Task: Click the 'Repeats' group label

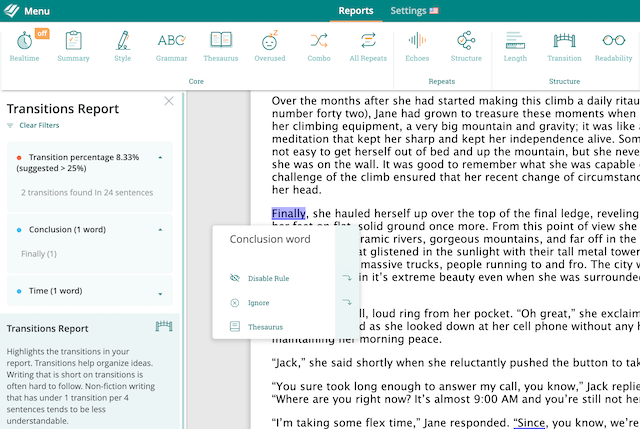Action: point(442,81)
